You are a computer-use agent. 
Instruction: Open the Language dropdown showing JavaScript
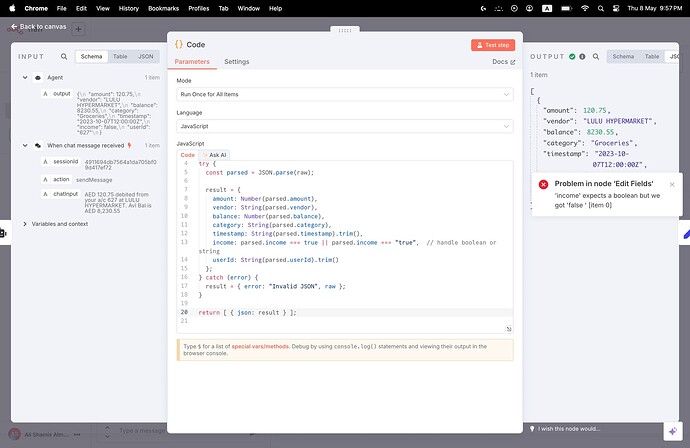tap(345, 126)
